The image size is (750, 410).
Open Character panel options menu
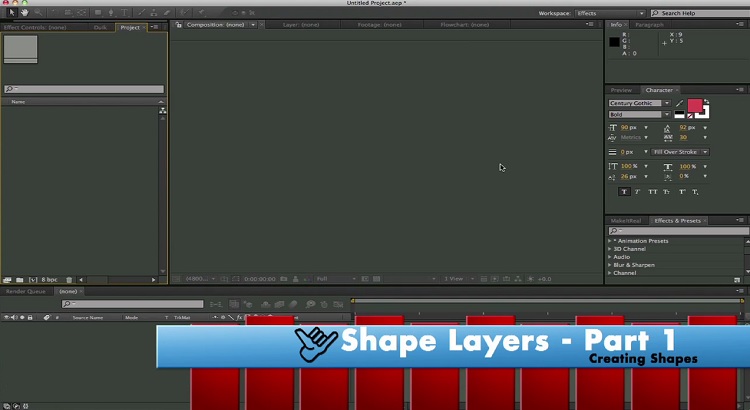tap(740, 90)
